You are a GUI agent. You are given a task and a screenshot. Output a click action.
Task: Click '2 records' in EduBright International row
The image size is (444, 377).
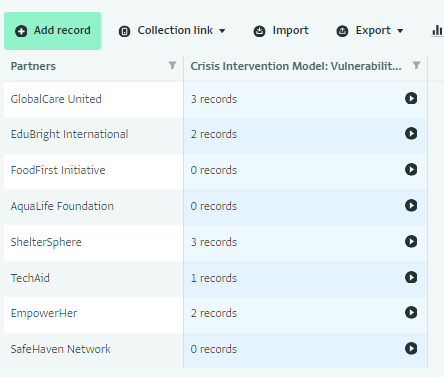[x=214, y=134]
